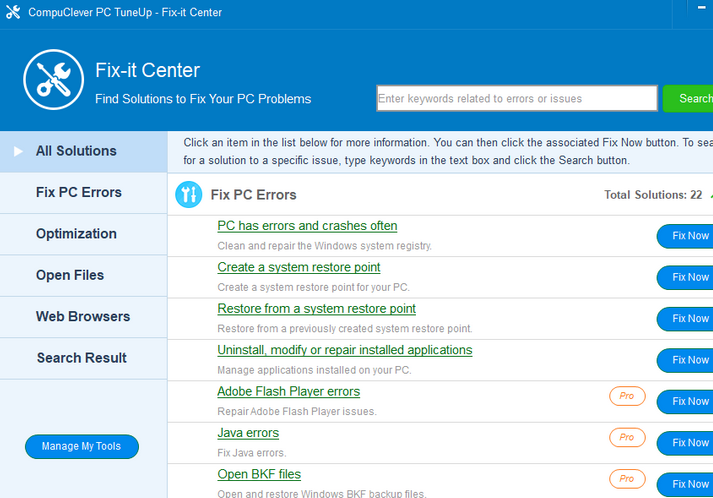This screenshot has width=713, height=498.
Task: View the Search Result category
Action: coord(84,358)
